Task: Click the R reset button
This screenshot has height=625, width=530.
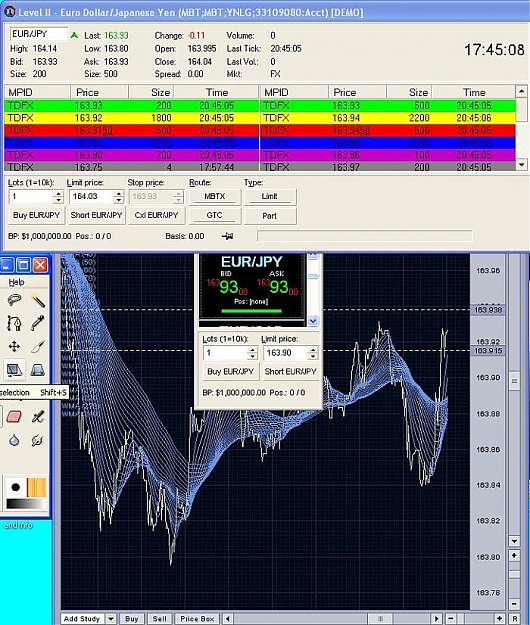Action: 515,619
